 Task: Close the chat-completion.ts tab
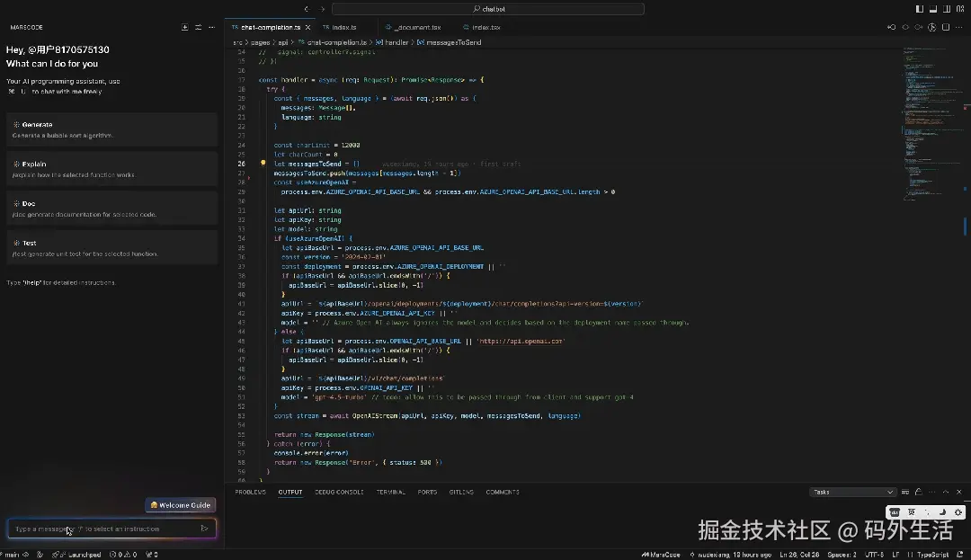tap(307, 27)
